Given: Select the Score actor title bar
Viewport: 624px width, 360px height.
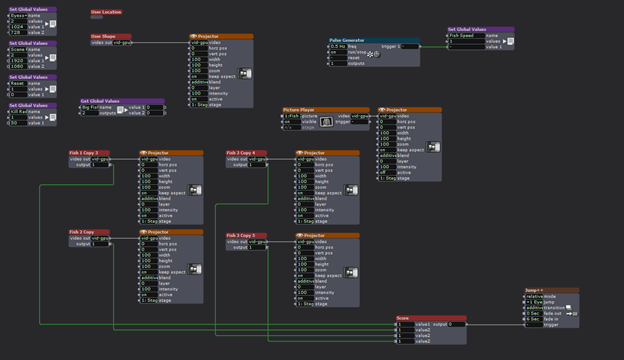Looking at the screenshot, I should 431,318.
